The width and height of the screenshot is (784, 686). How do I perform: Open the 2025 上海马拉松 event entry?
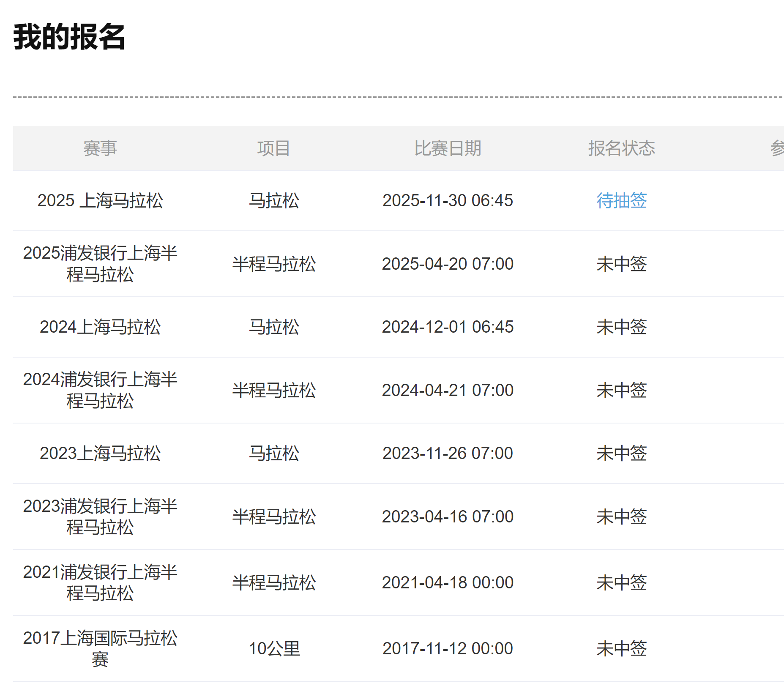coord(100,200)
